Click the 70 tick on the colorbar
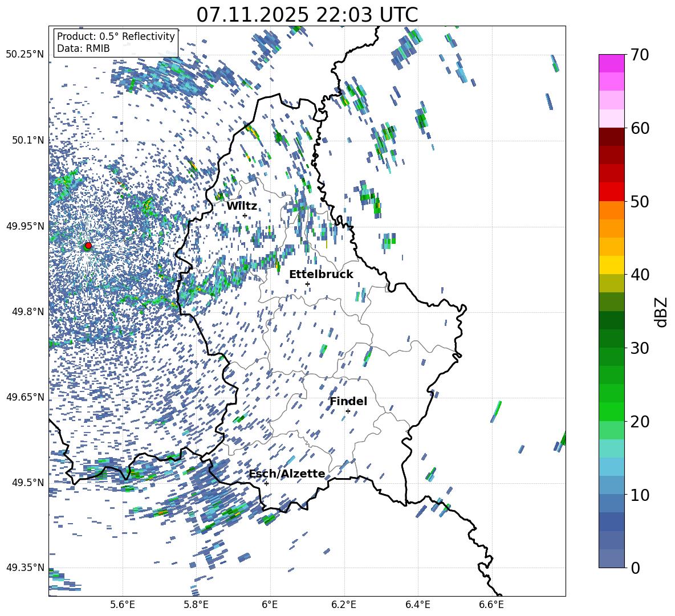The width and height of the screenshot is (675, 616). click(640, 55)
